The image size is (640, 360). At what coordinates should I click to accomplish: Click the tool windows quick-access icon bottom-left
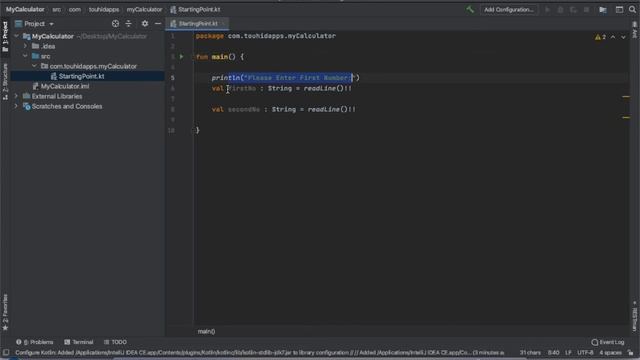[5, 353]
